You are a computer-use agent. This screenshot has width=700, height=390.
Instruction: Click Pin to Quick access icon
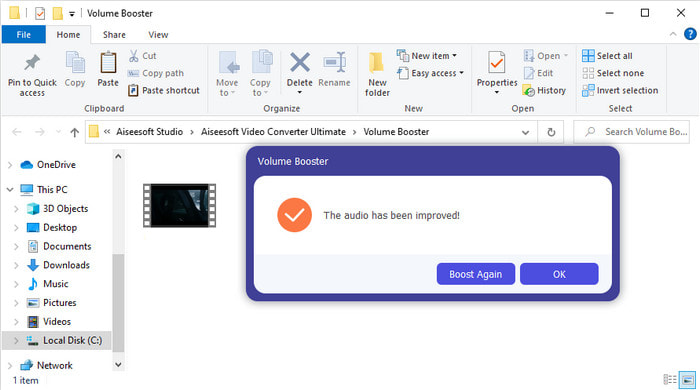point(32,63)
